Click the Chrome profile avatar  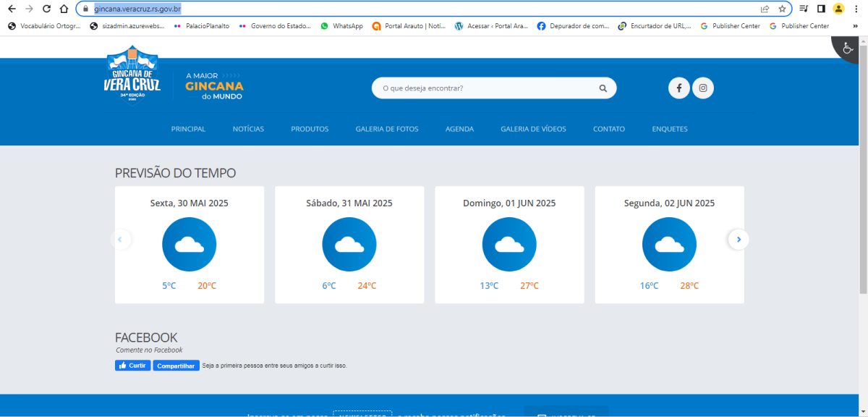click(838, 9)
